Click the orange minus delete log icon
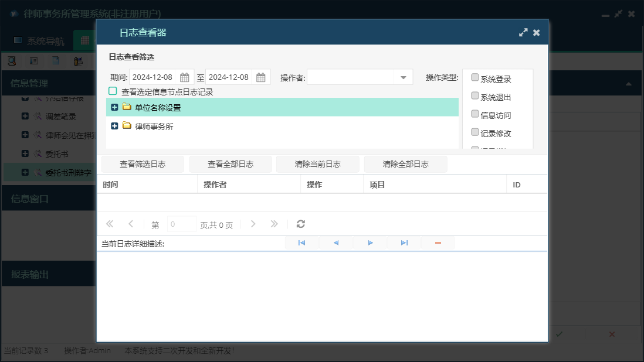 [438, 243]
